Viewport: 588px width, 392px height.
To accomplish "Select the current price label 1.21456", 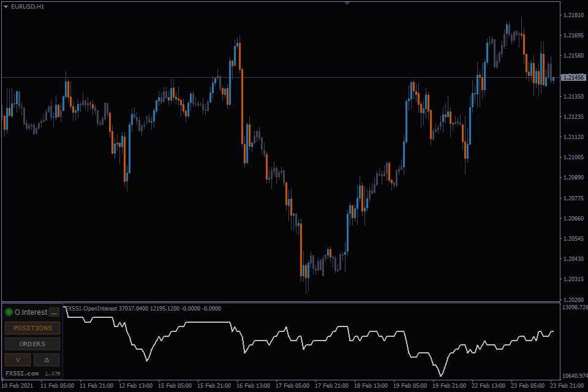I will coord(573,77).
